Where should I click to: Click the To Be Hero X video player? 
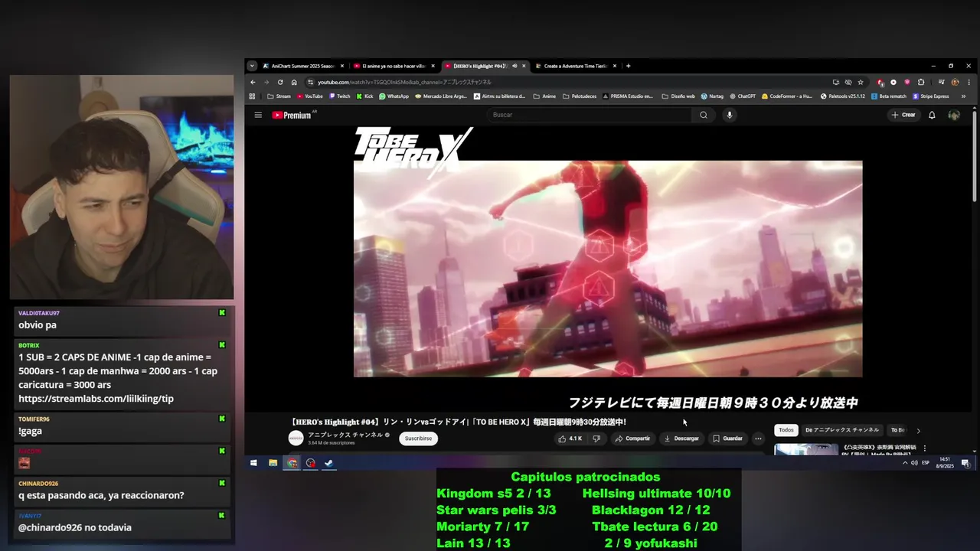click(x=608, y=269)
